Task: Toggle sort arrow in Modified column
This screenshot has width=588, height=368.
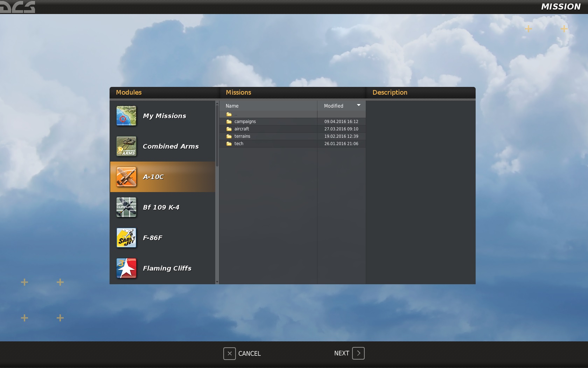Action: [359, 105]
